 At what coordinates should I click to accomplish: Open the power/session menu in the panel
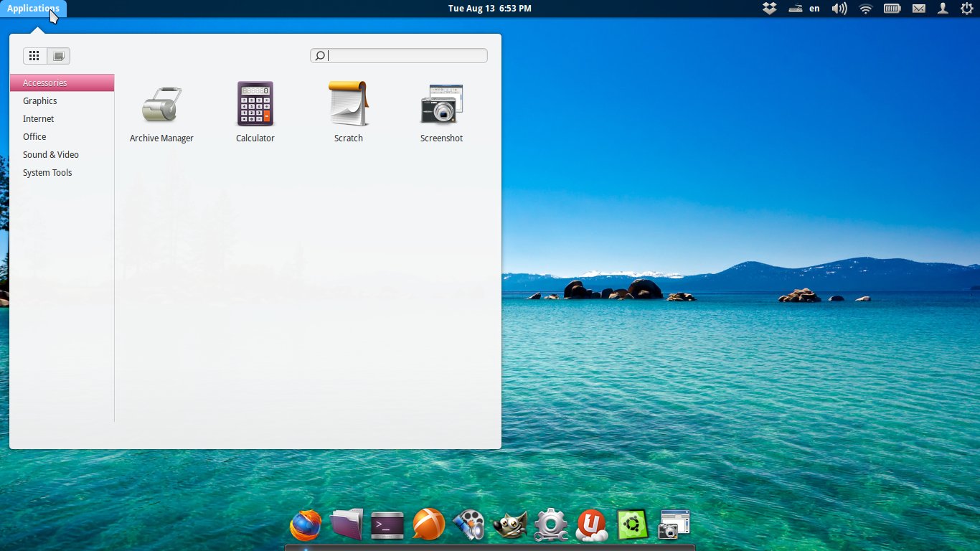point(966,9)
